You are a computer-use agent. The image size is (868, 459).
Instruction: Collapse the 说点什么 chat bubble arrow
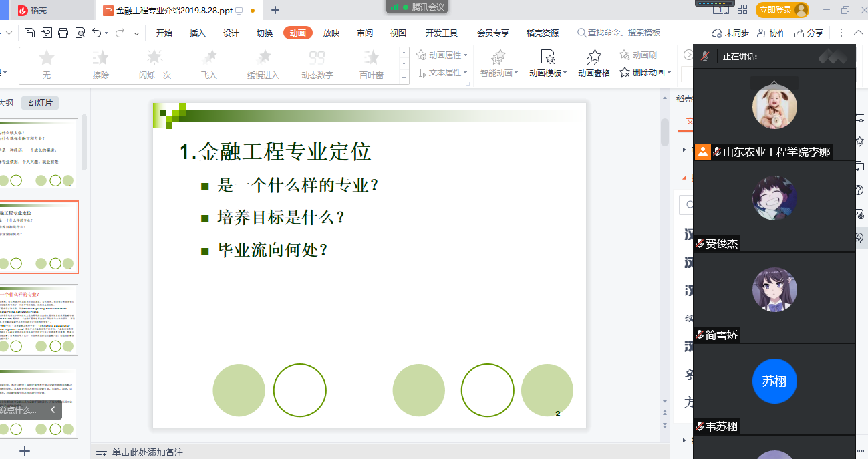(x=53, y=410)
